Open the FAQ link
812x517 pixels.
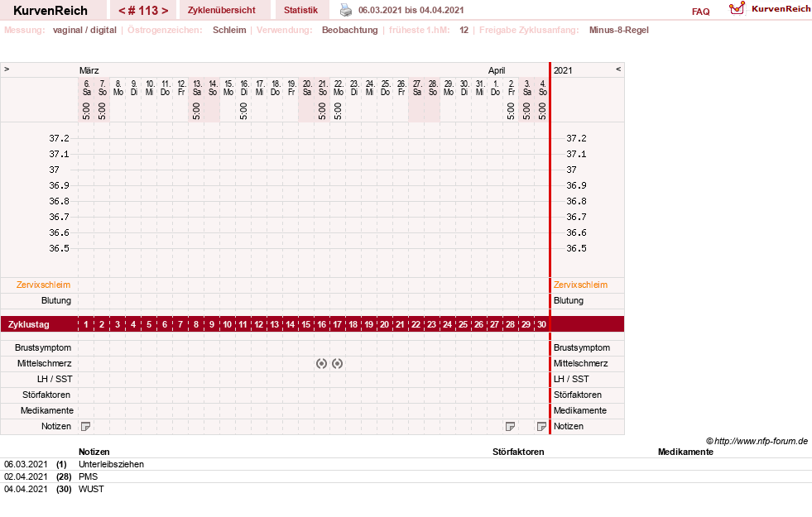[700, 12]
